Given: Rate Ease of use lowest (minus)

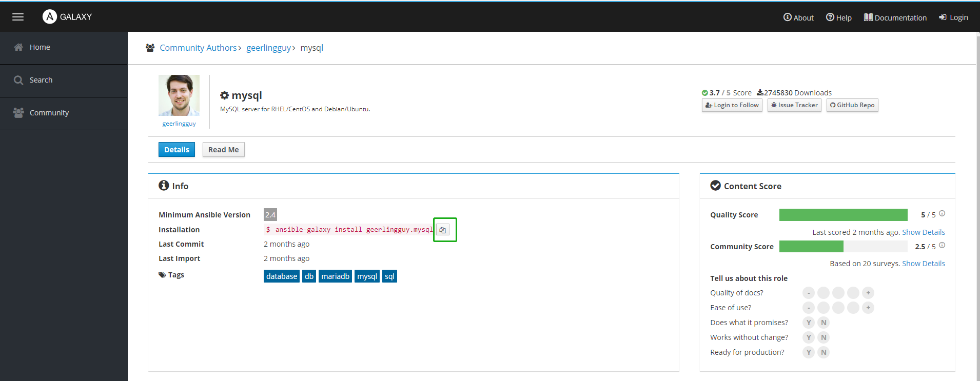Looking at the screenshot, I should tap(809, 308).
